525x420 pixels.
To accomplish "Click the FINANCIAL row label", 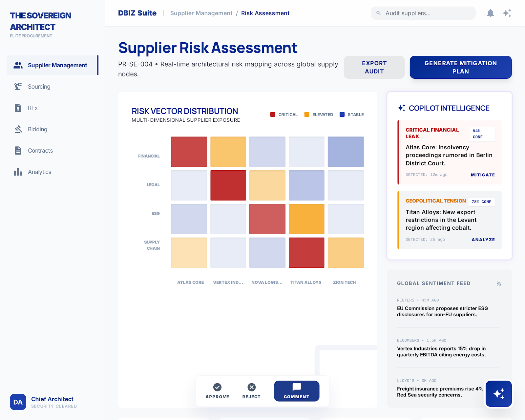I will (149, 156).
